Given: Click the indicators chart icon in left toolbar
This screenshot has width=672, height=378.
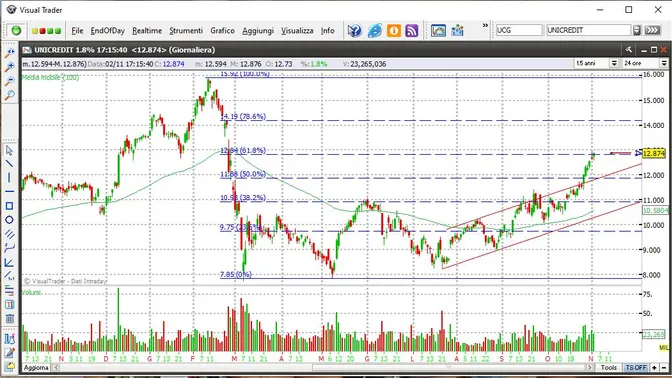Looking at the screenshot, I should (9, 339).
